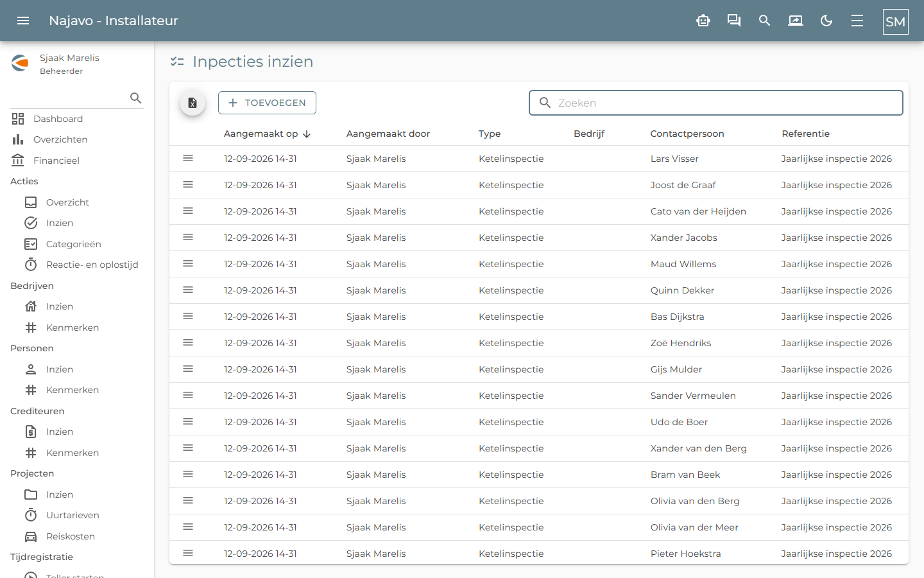
Task: Open the chat messages icon
Action: coord(734,21)
